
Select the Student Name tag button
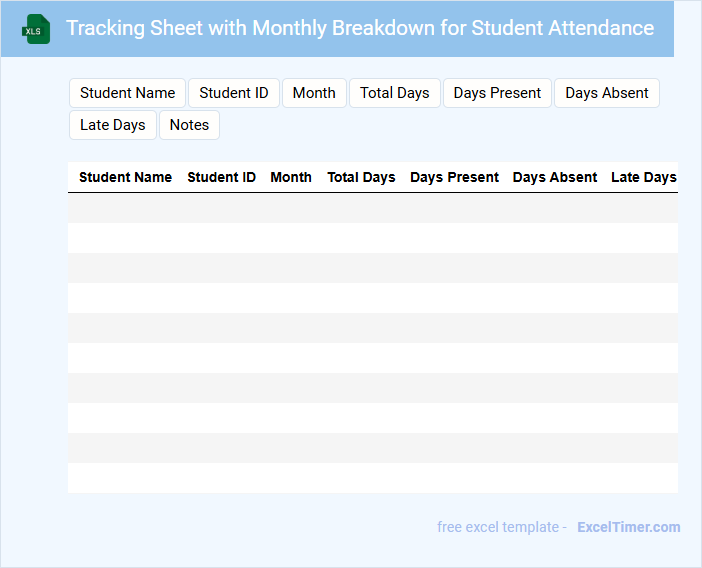click(x=128, y=93)
